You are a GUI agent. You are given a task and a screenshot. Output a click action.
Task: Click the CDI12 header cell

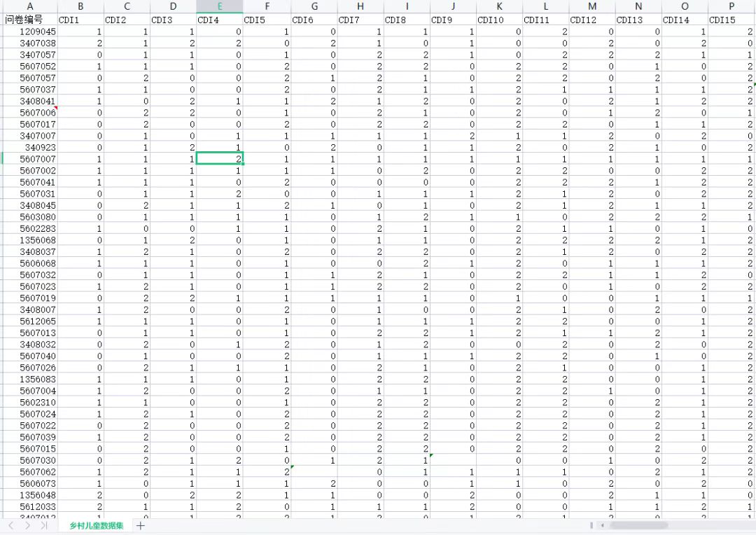tap(591, 20)
